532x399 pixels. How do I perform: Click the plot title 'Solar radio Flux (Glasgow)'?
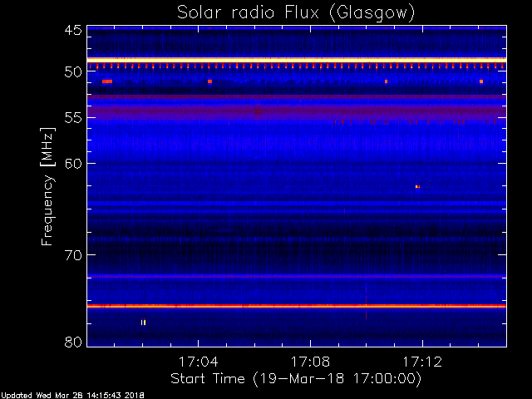296,13
